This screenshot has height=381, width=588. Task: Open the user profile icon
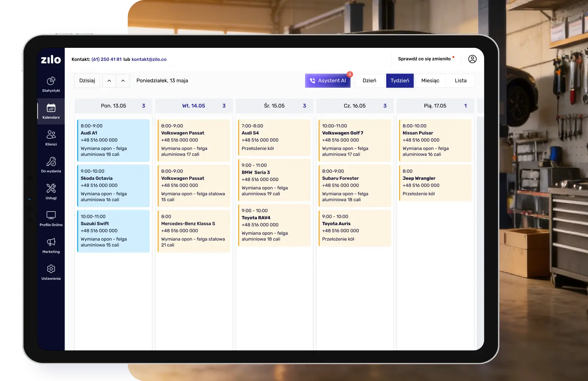tap(472, 59)
